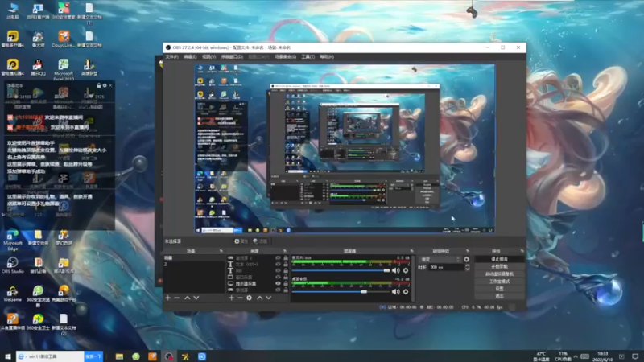Toggle lock on 显示器采集 source
This screenshot has width=644, height=362.
click(x=286, y=283)
